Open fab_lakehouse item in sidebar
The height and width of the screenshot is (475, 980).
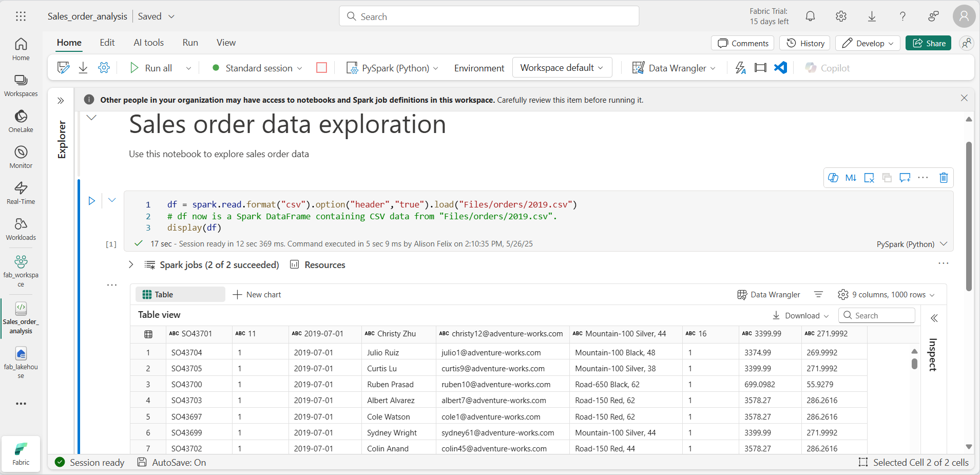point(21,363)
